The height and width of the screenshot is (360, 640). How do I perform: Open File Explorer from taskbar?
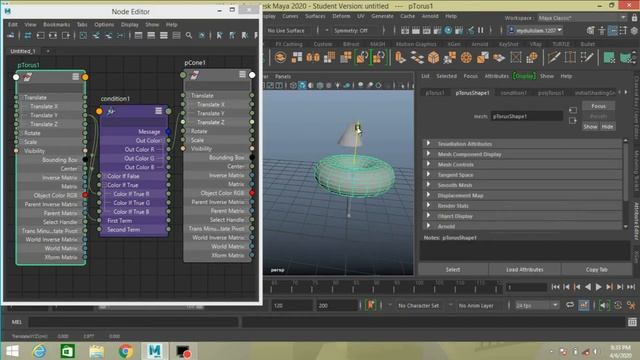pyautogui.click(x=97, y=351)
